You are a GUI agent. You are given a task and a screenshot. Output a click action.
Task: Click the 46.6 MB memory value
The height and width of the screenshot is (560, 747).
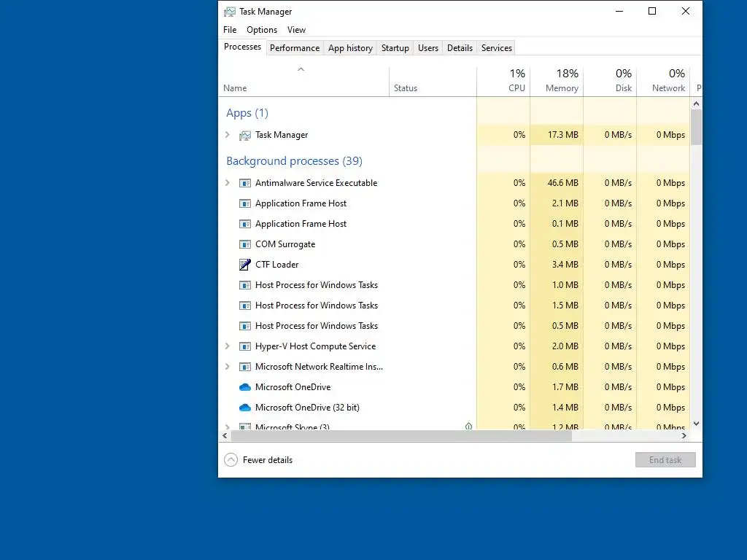(562, 183)
